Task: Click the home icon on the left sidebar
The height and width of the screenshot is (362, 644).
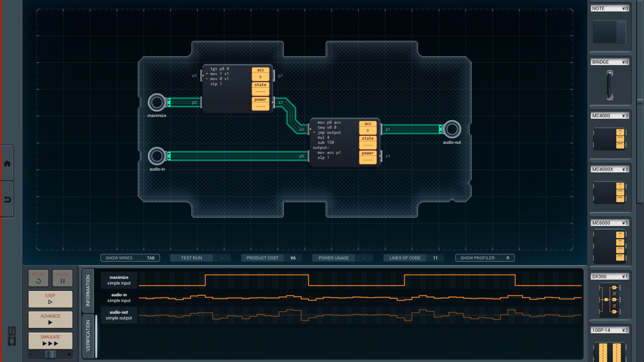Action: [x=7, y=164]
